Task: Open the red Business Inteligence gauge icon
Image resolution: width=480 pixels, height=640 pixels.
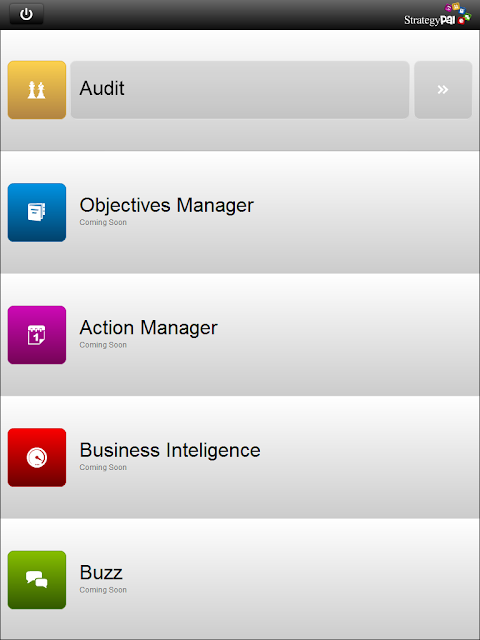Action: [37, 457]
